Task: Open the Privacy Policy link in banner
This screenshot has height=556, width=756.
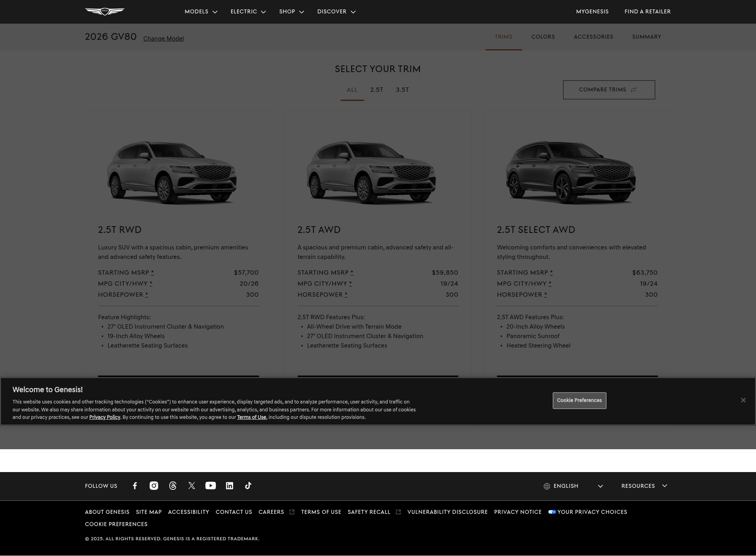Action: 105,417
